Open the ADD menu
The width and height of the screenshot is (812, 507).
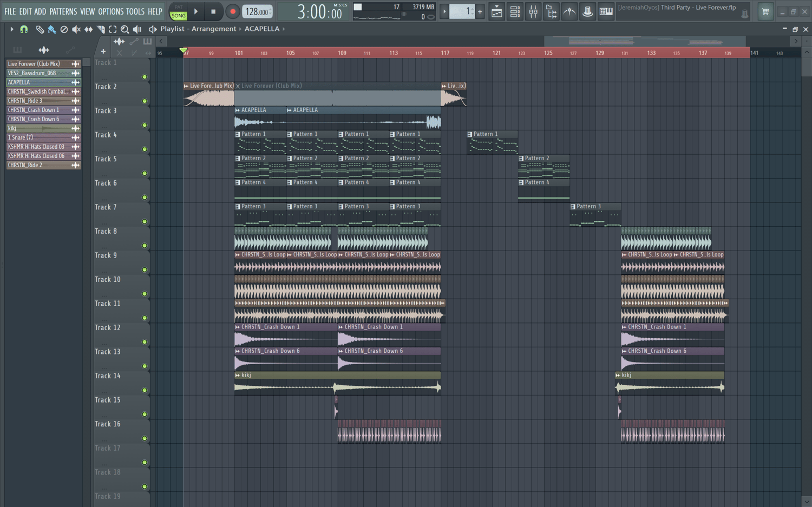(41, 11)
